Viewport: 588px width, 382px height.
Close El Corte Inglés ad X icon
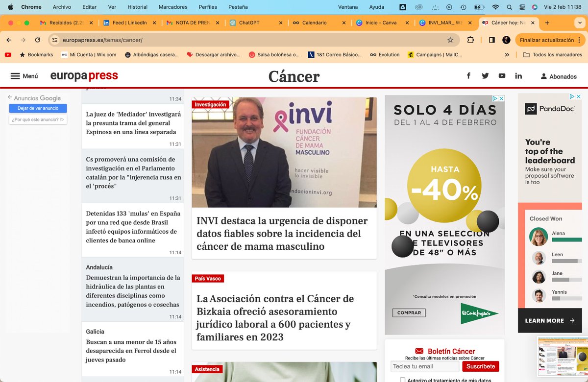[x=501, y=98]
